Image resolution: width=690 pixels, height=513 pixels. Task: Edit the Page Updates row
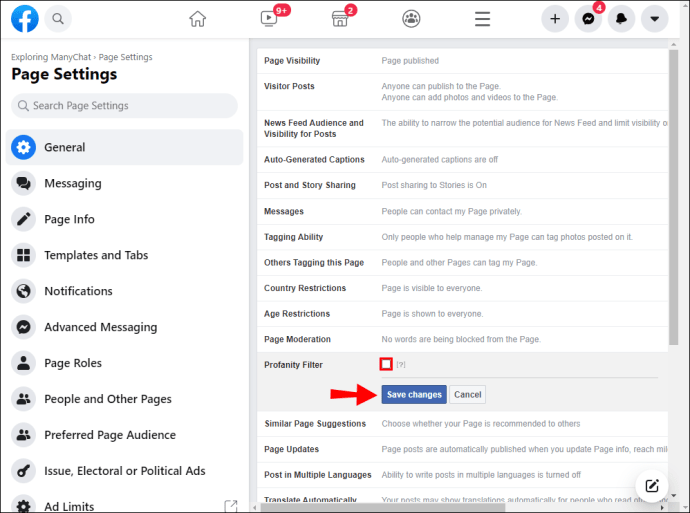tap(462, 449)
